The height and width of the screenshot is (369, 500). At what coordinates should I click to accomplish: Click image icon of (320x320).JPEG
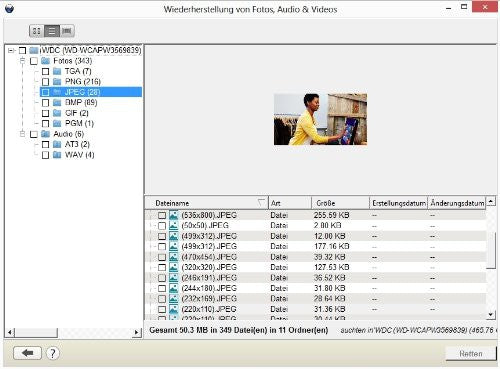pos(173,267)
